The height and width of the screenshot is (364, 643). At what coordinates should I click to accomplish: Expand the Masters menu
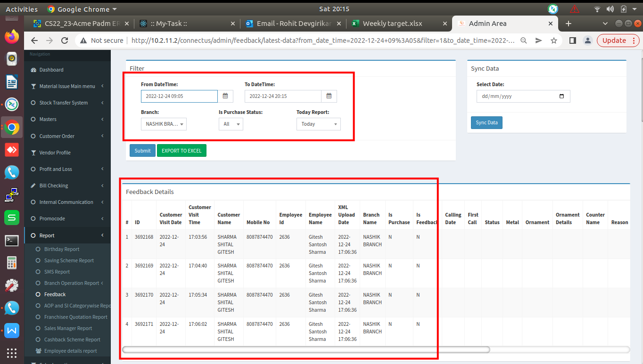(67, 119)
